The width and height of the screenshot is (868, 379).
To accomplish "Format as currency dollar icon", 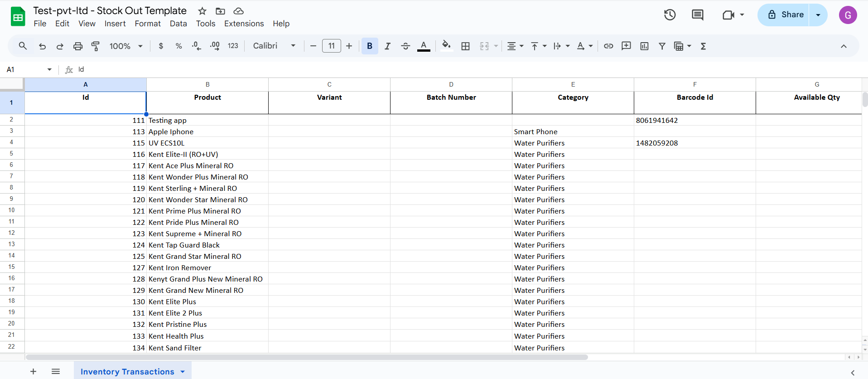I will 161,46.
